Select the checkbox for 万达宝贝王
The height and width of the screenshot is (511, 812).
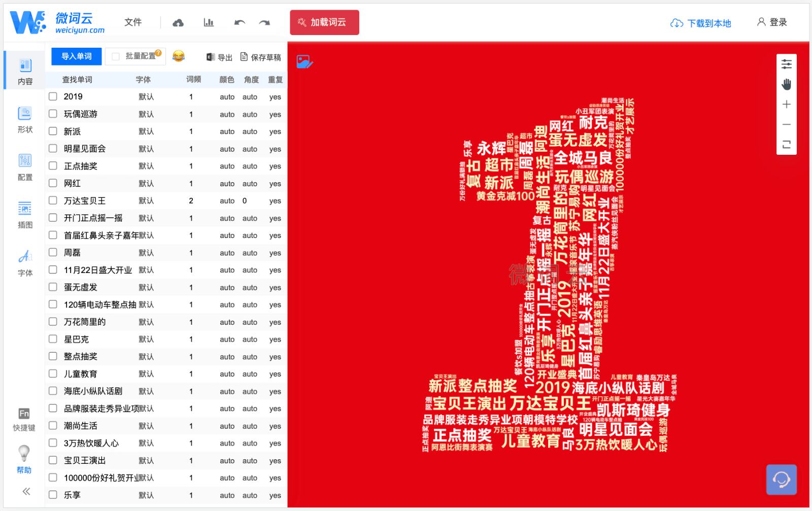[53, 200]
